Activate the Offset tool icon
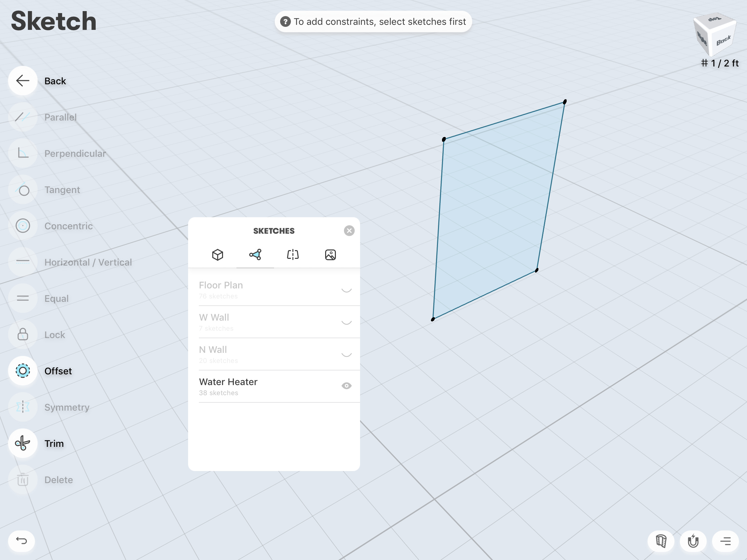This screenshot has width=747, height=560. (23, 371)
